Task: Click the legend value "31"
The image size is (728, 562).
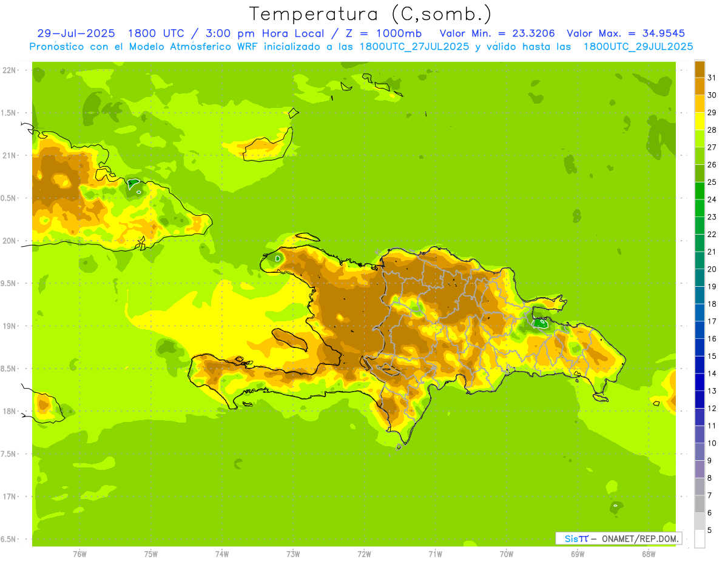Action: [x=712, y=78]
